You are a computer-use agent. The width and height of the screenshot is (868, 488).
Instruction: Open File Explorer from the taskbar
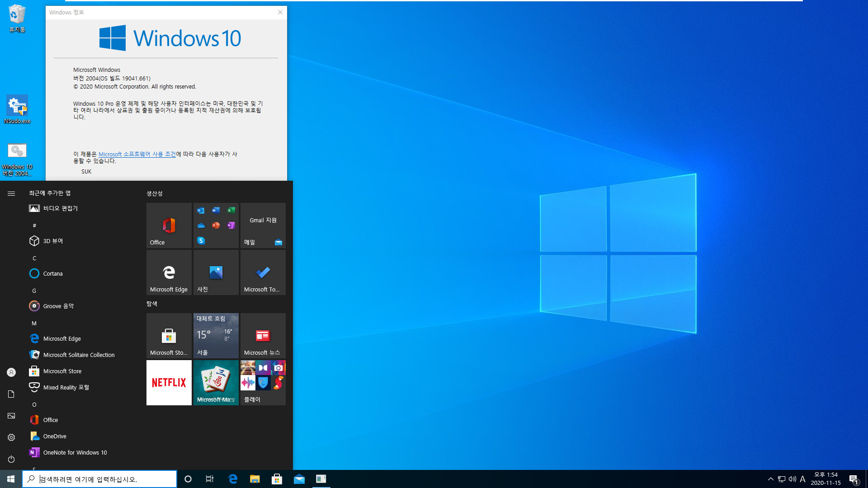(x=255, y=479)
